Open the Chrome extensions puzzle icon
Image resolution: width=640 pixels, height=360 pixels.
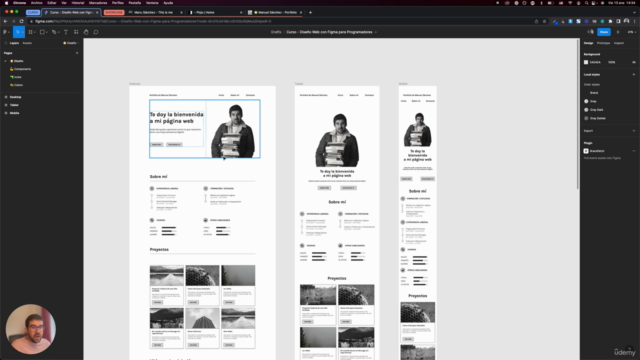[x=611, y=21]
